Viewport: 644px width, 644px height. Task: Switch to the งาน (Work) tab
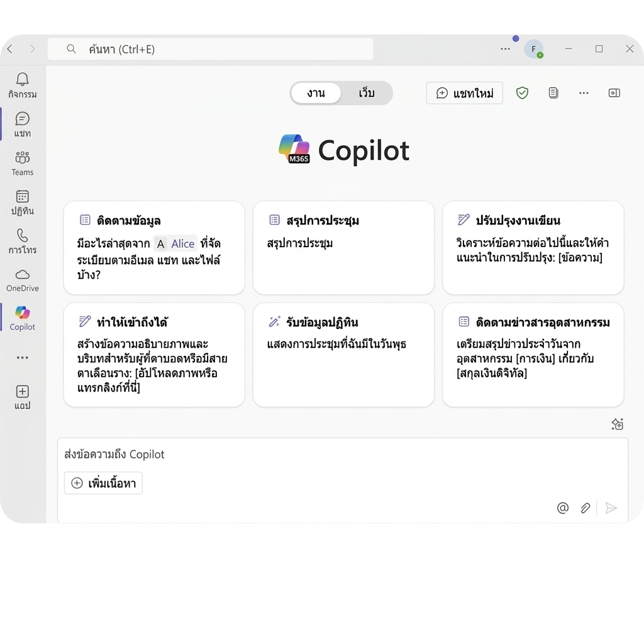[x=316, y=93]
